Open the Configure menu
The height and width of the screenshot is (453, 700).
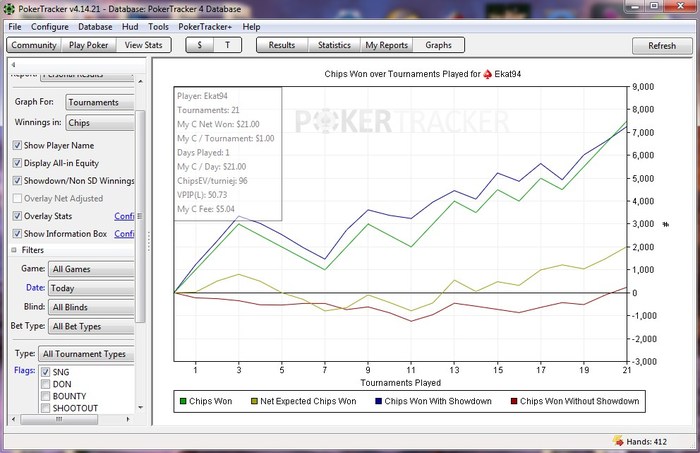[x=50, y=27]
